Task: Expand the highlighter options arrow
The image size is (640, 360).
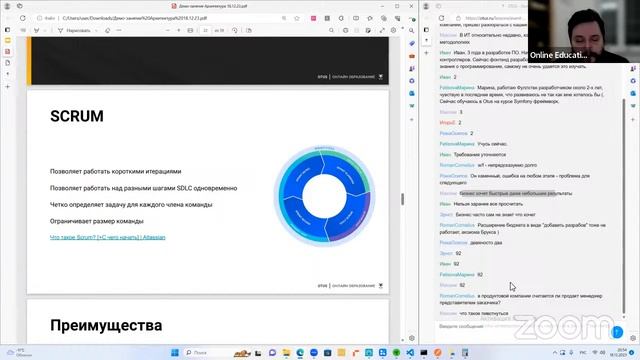Action: coord(45,31)
